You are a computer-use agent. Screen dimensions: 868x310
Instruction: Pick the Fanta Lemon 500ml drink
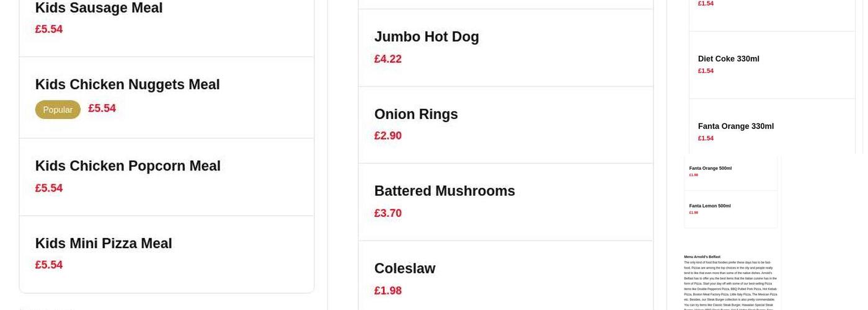[x=710, y=206]
